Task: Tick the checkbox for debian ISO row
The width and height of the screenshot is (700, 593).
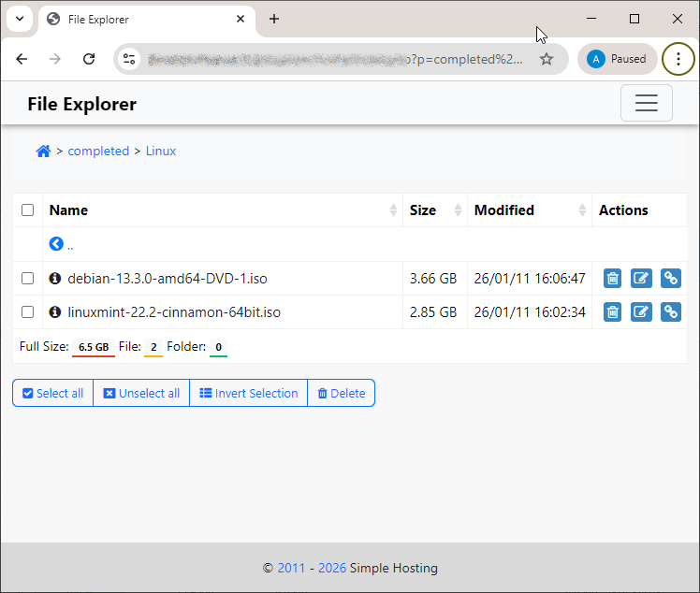Action: pyautogui.click(x=28, y=279)
